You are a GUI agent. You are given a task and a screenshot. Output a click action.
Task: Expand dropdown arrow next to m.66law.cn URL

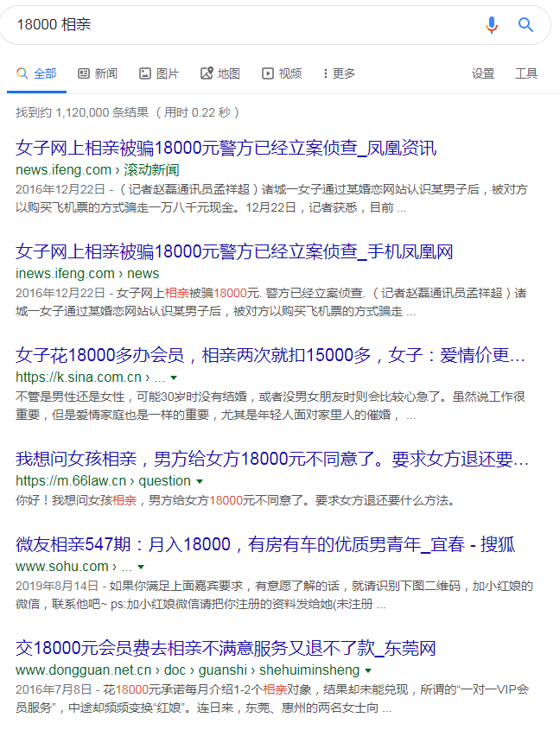(x=200, y=481)
